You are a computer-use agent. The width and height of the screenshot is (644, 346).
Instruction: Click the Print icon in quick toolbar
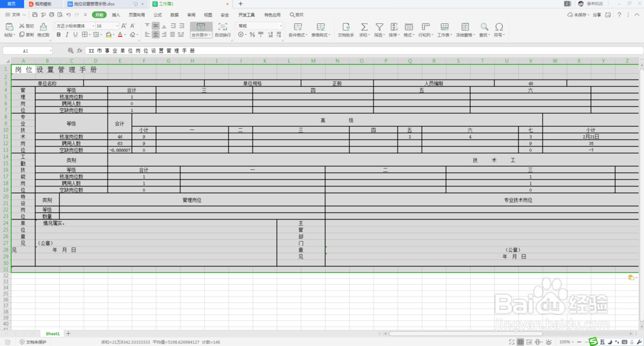click(52, 15)
